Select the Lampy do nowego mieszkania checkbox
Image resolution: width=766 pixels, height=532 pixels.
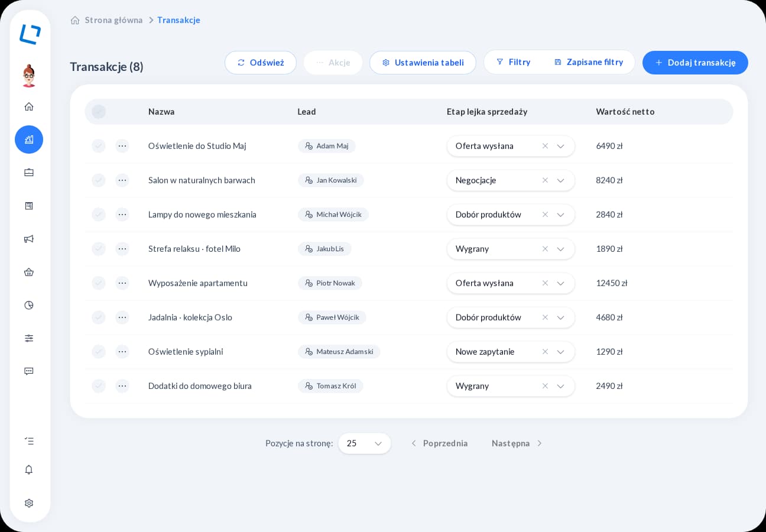[99, 215]
